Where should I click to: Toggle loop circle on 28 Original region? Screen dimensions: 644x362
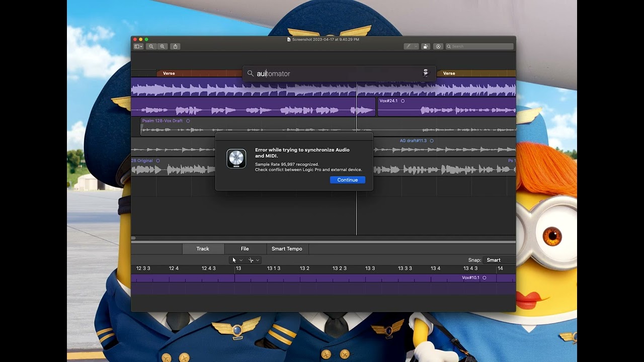tap(158, 161)
